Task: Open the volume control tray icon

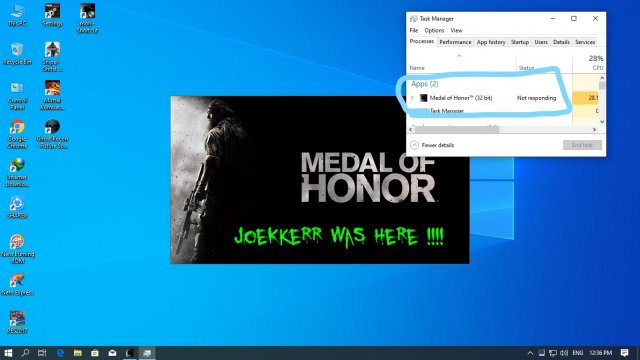Action: [564, 353]
